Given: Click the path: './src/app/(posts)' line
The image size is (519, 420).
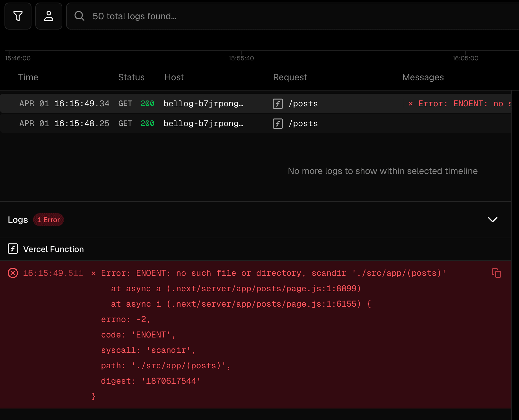Looking at the screenshot, I should click(x=166, y=366).
